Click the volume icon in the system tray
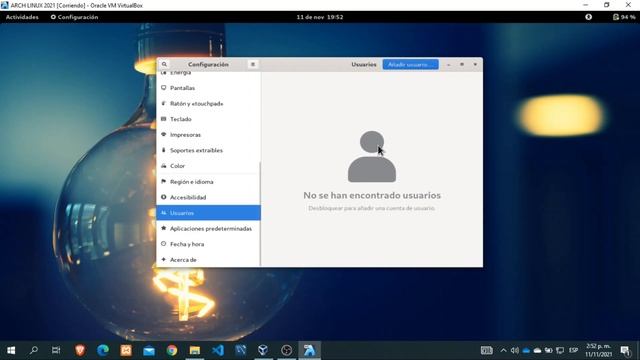The height and width of the screenshot is (360, 640). 515,350
